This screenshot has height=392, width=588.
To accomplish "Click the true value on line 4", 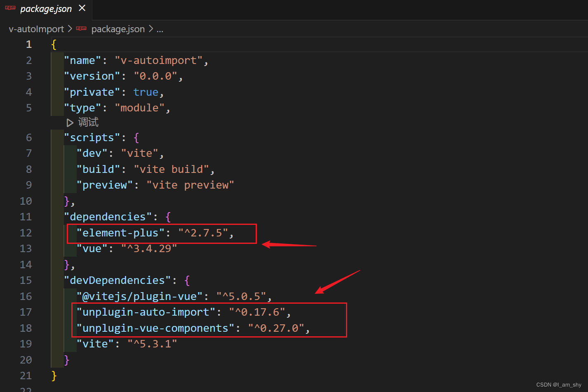I will click(146, 92).
